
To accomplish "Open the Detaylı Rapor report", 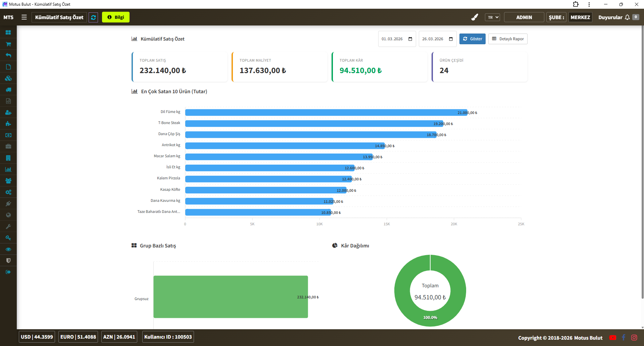I will [x=507, y=39].
